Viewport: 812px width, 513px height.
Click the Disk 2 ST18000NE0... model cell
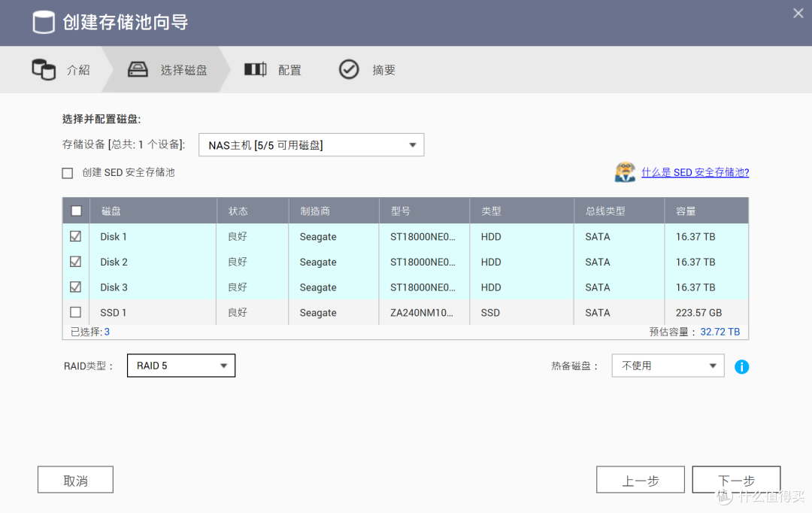pos(423,263)
